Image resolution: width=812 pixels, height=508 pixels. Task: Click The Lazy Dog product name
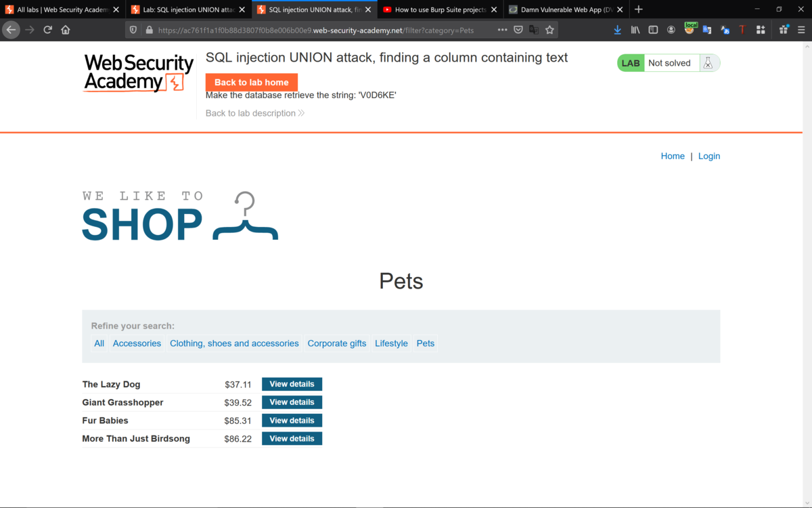pyautogui.click(x=112, y=384)
